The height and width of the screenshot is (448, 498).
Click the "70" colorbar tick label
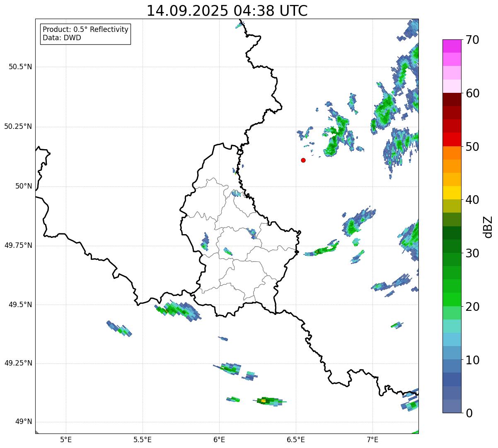pos(472,40)
